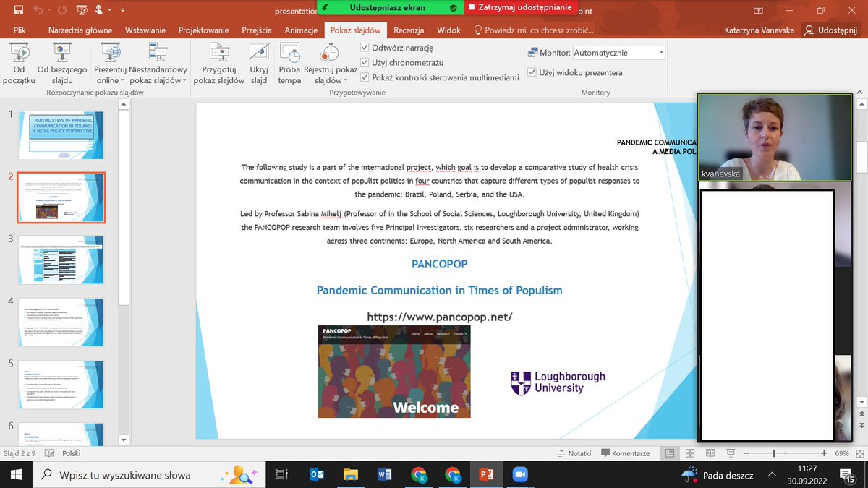Toggle Użyj chronometrażu checkbox
This screenshot has height=488, width=868.
pos(365,63)
